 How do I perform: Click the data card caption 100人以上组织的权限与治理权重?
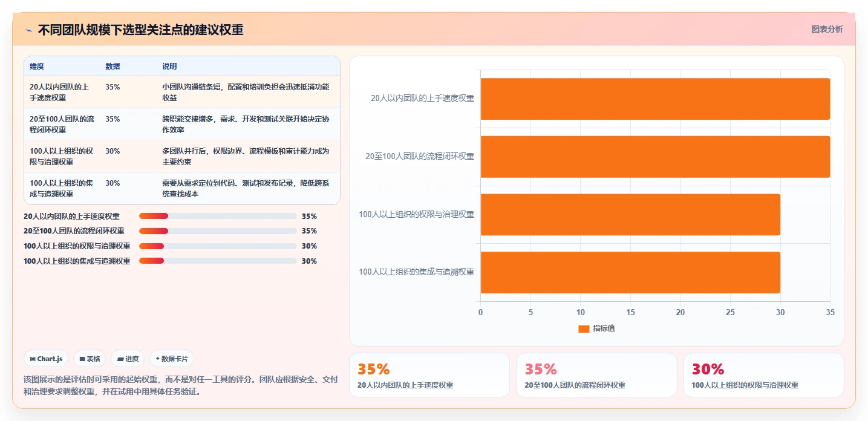point(745,385)
